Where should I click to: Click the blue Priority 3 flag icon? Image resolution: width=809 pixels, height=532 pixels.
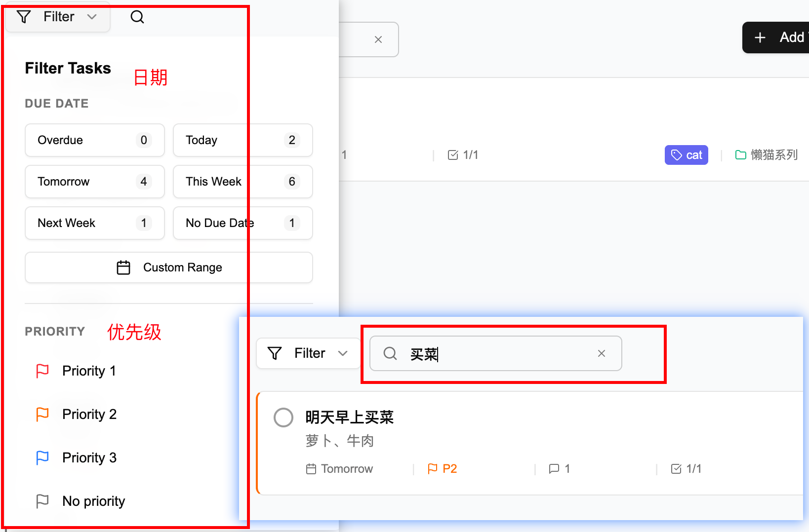click(x=42, y=457)
